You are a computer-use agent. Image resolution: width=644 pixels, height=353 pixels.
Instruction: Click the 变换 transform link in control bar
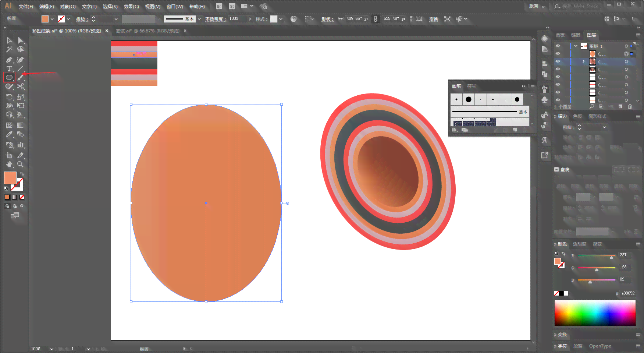tap(434, 19)
